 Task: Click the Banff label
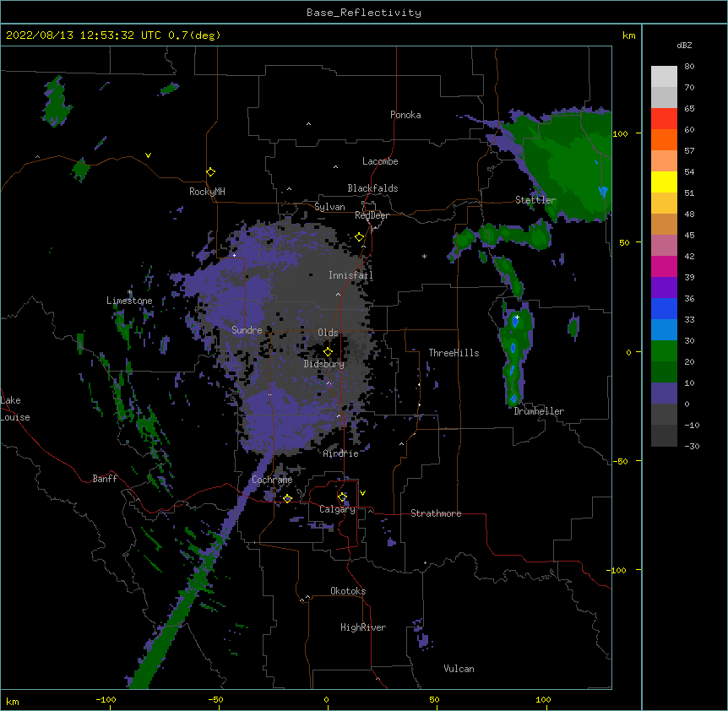[105, 479]
